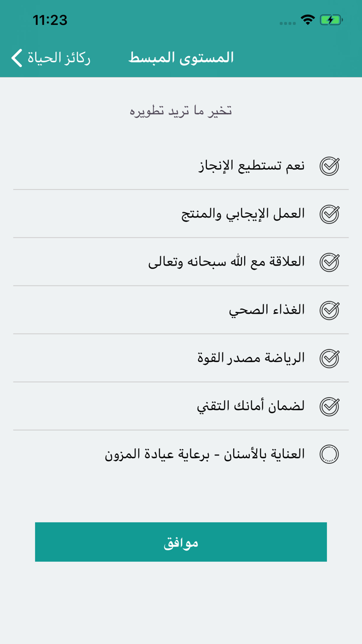362x644 pixels.
Task: Tap the checkmark icon beside "الرياضة مصدر القوة"
Action: pos(329,358)
